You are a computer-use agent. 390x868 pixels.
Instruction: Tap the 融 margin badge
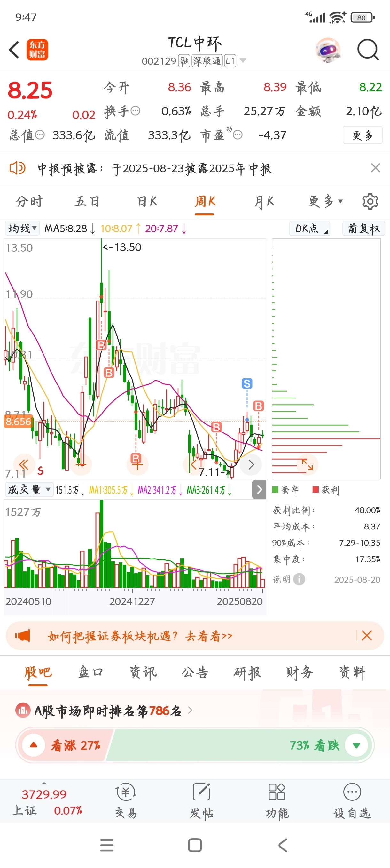(x=184, y=61)
